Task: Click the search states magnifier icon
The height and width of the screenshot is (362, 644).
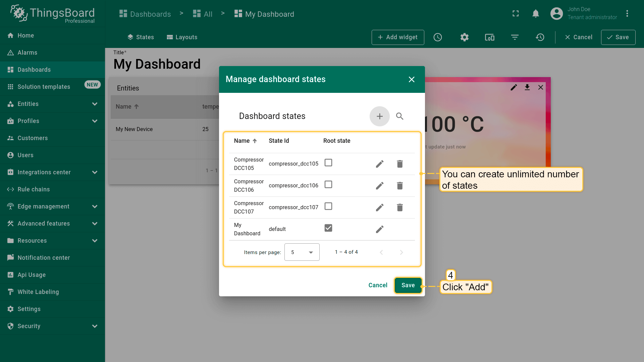Action: [399, 116]
